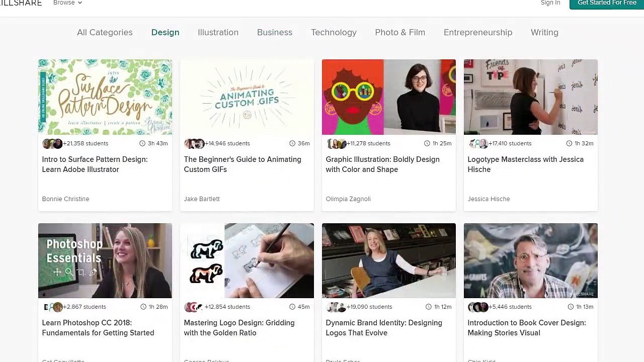The width and height of the screenshot is (644, 362).
Task: Click the '+19,090 students' count
Action: (x=369, y=307)
